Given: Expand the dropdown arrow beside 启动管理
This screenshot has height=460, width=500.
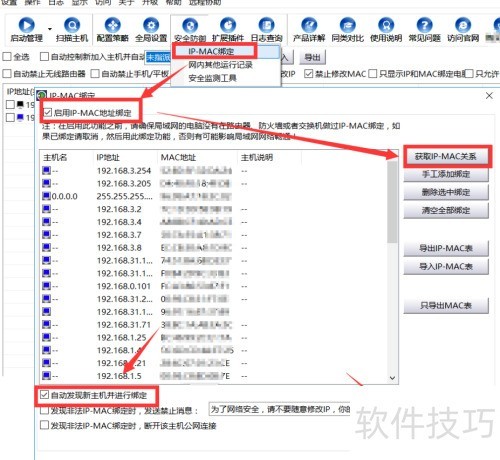Looking at the screenshot, I should [x=50, y=29].
